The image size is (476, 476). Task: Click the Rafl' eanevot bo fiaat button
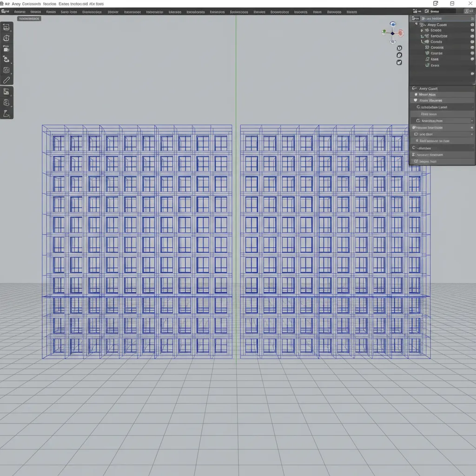(443, 141)
